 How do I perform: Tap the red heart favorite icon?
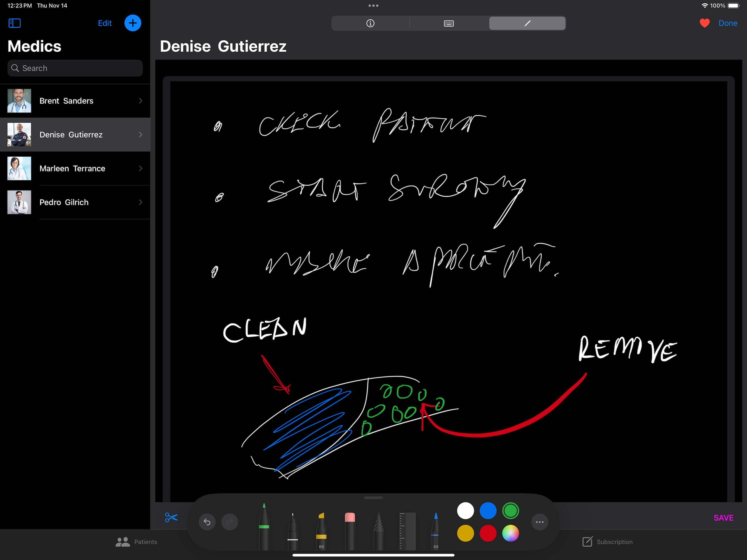(x=704, y=23)
